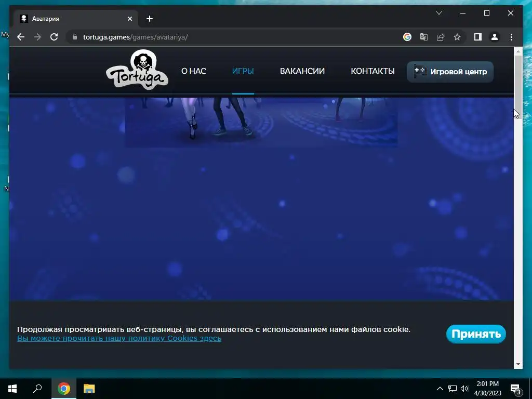The image size is (532, 399).
Task: Click the browser forward arrow
Action: [x=37, y=37]
